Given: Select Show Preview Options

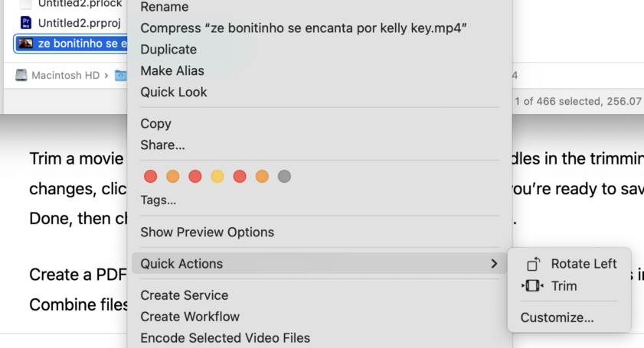Looking at the screenshot, I should (x=207, y=232).
